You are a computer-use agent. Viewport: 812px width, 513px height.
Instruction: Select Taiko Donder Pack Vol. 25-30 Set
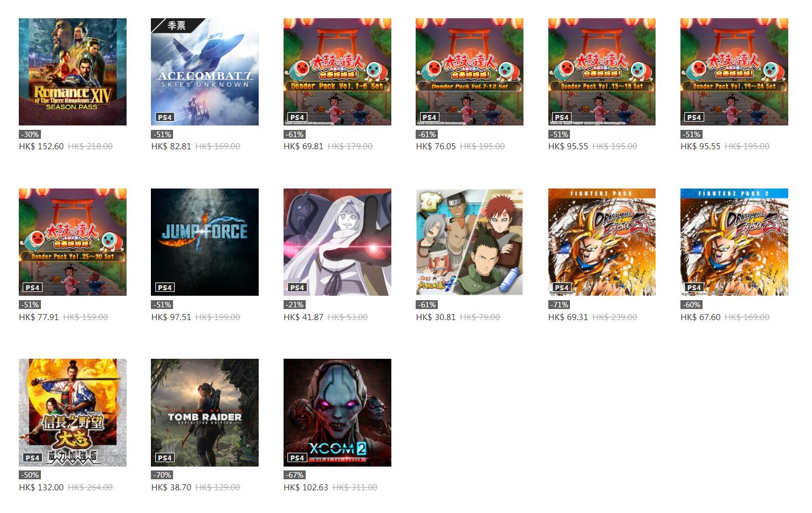72,242
